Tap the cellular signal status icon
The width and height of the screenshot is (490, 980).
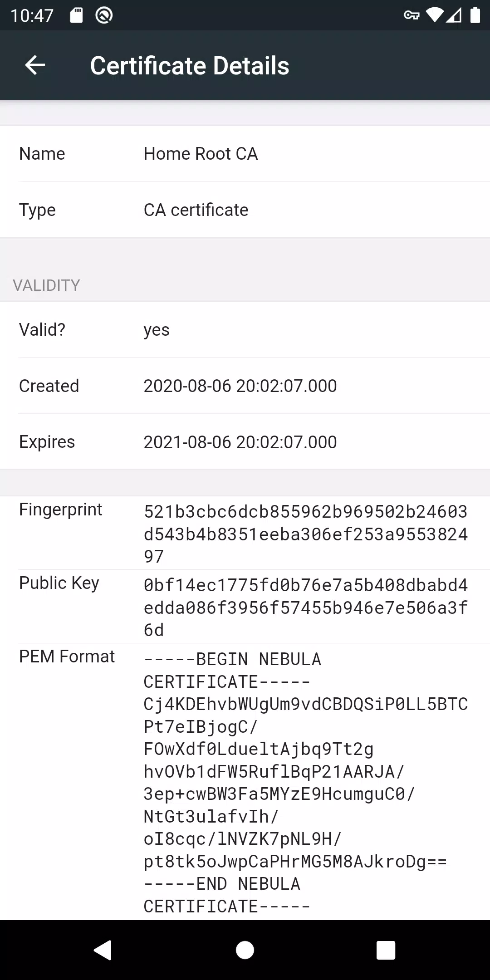coord(454,15)
